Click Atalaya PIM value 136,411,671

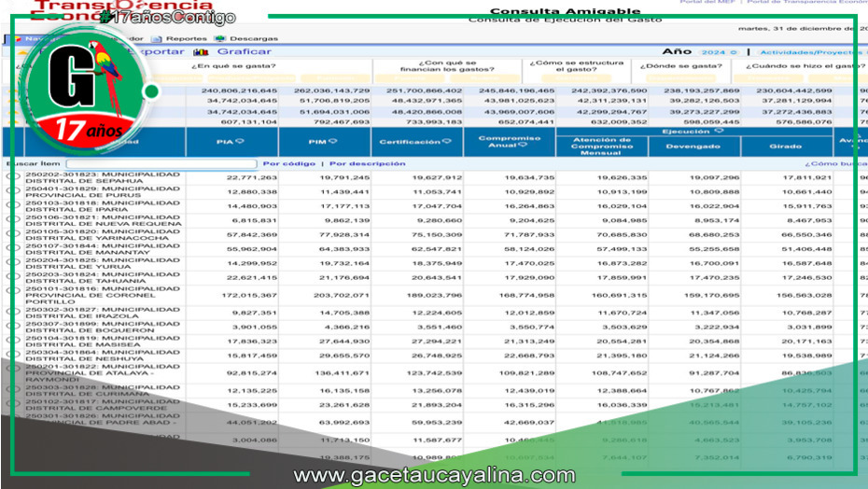(342, 373)
